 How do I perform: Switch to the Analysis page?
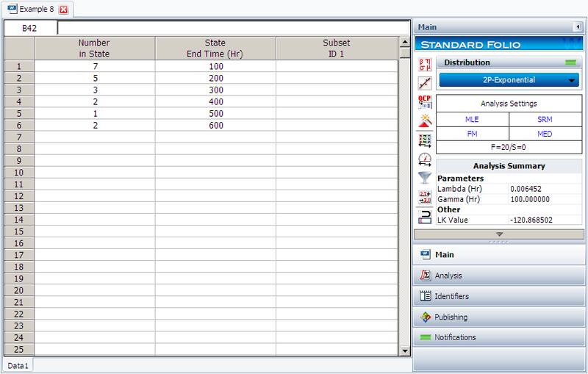[448, 276]
